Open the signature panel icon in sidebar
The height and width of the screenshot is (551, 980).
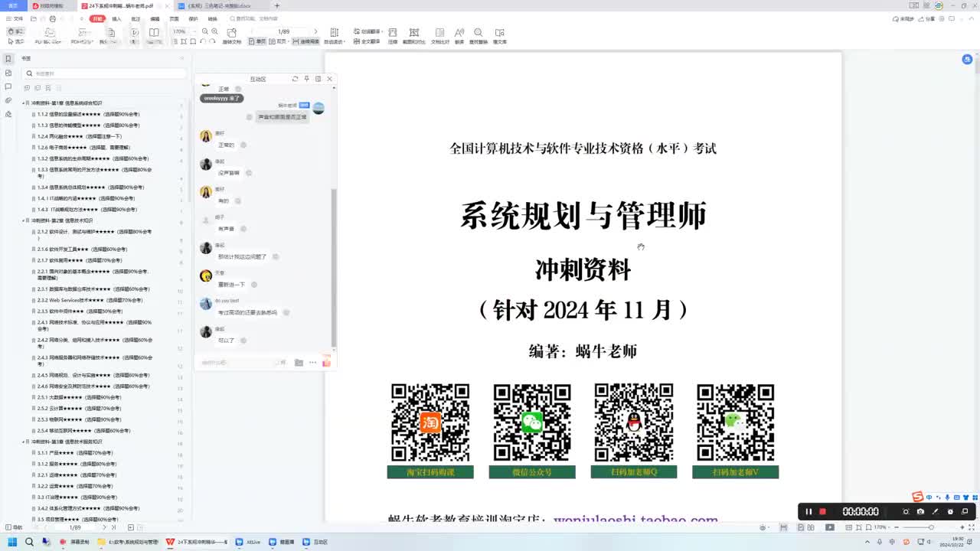tap(8, 114)
